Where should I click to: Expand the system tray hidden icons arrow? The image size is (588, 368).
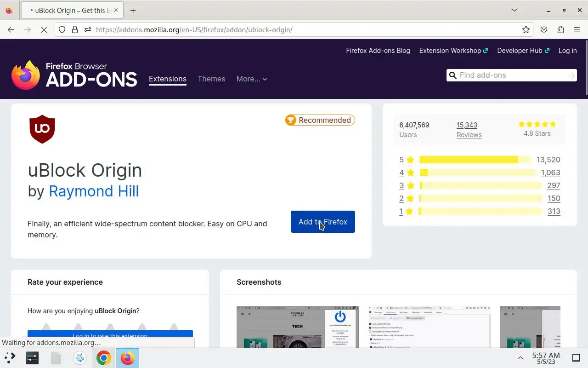(520, 358)
